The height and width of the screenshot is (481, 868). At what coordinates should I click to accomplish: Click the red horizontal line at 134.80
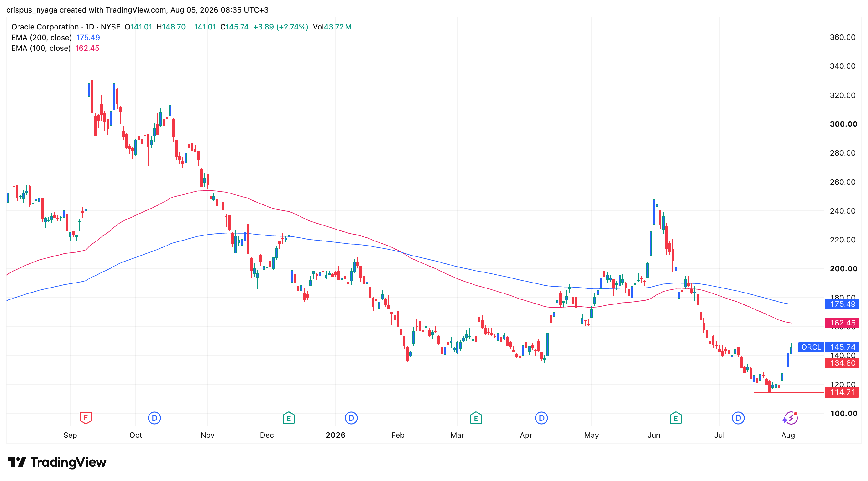pos(610,363)
